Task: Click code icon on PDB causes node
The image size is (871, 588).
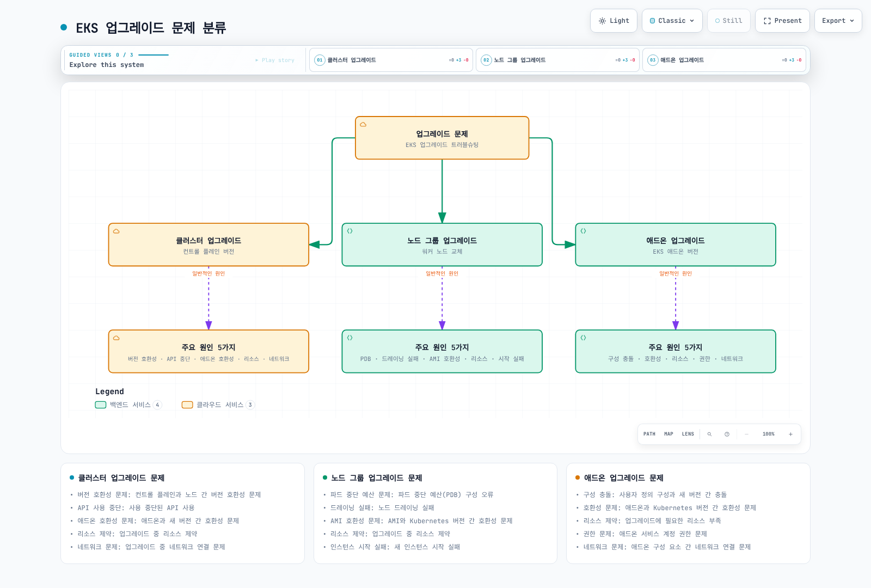Action: [x=350, y=338]
